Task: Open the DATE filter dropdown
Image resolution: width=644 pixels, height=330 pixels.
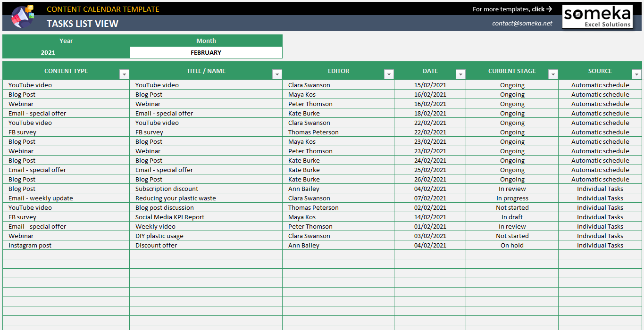Action: pyautogui.click(x=460, y=74)
